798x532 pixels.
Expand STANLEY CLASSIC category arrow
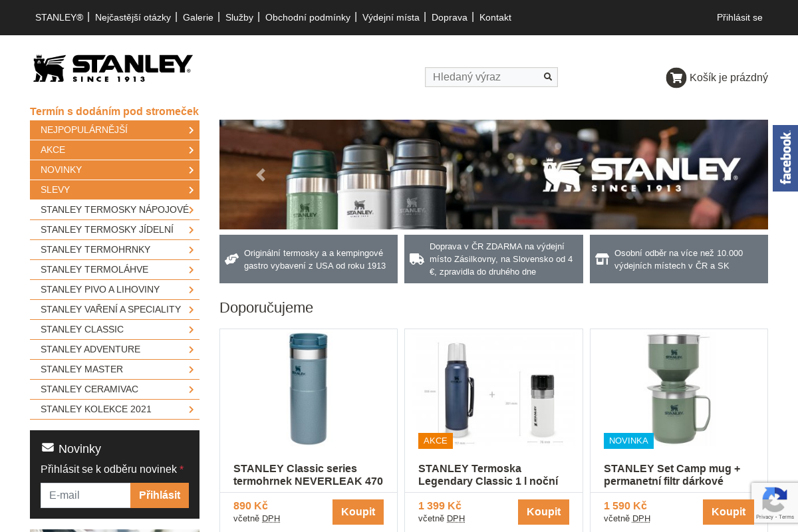pos(191,329)
